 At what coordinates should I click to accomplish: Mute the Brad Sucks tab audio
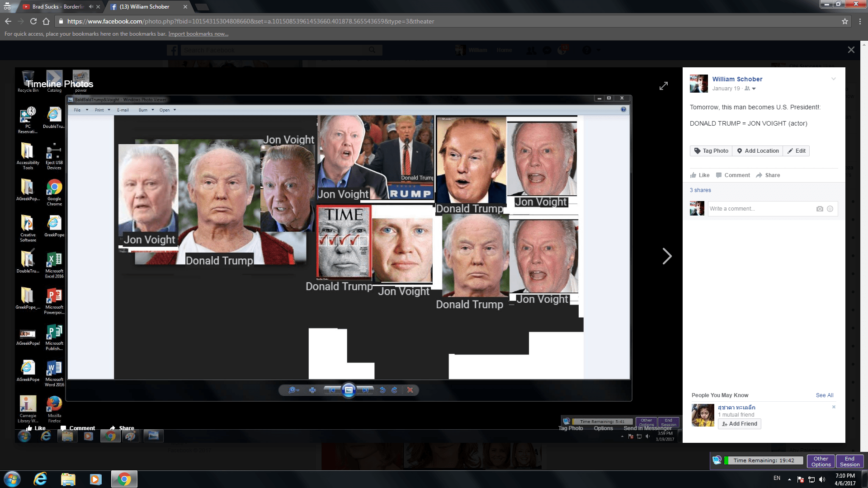(x=91, y=7)
